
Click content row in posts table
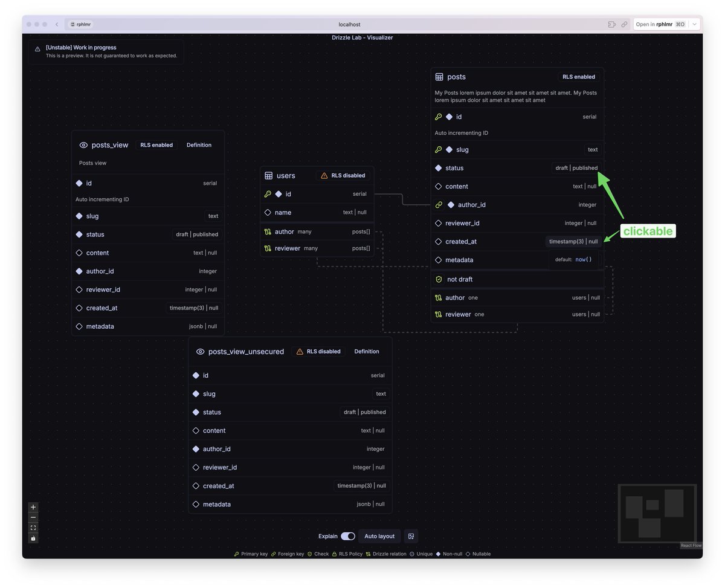[x=517, y=187]
